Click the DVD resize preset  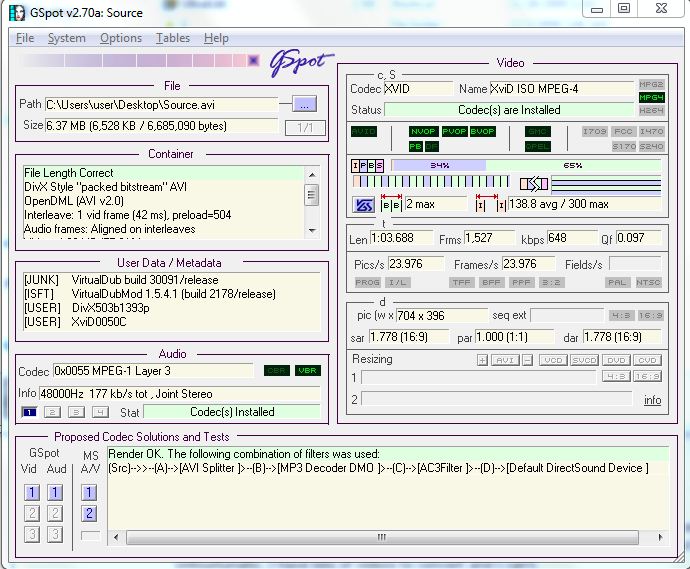(616, 360)
